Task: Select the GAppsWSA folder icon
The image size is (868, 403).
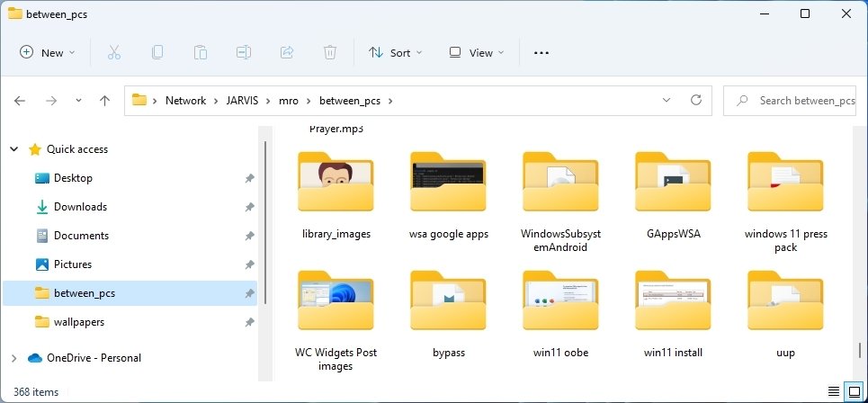Action: point(673,182)
